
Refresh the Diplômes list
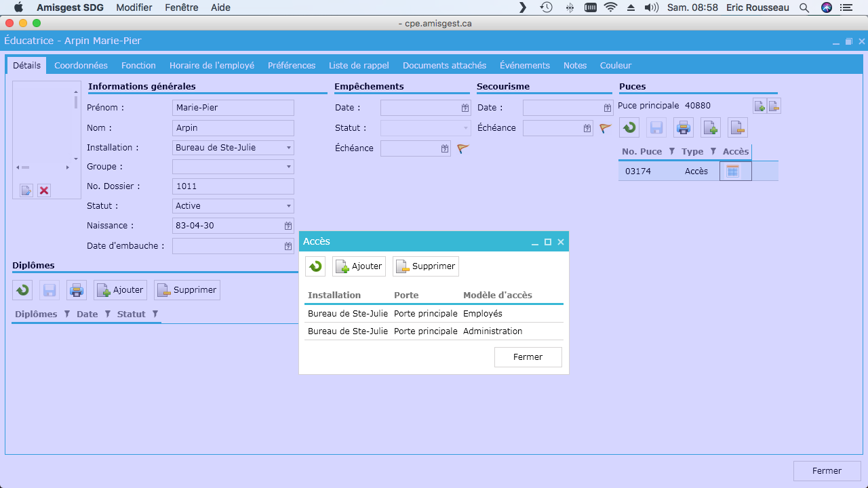pyautogui.click(x=22, y=290)
